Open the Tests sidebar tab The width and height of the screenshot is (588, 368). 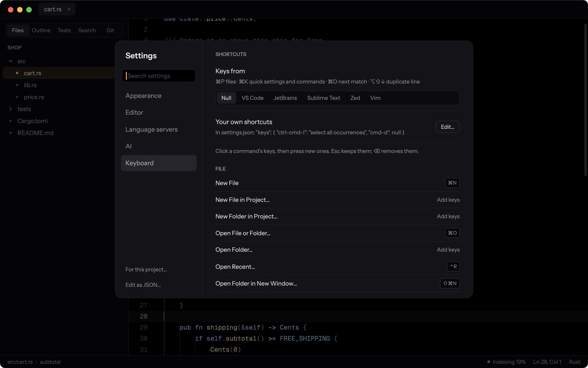click(x=64, y=30)
